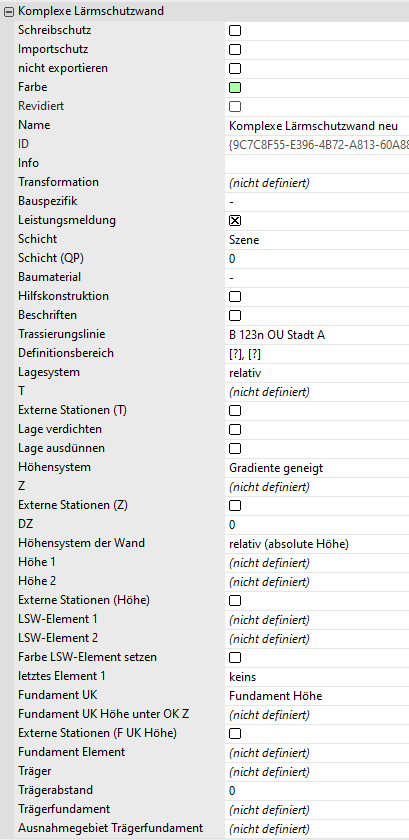Open the Schicht value Szene
The image size is (409, 840).
317,240
